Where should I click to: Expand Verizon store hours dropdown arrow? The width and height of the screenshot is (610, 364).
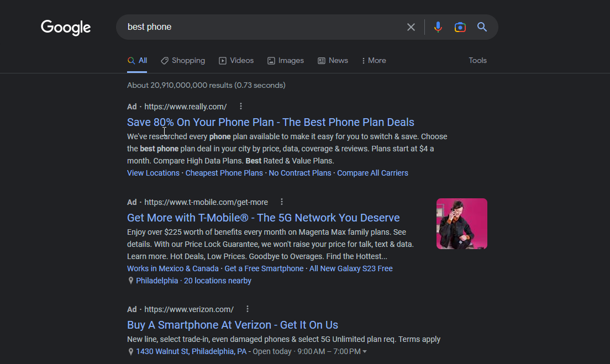365,351
